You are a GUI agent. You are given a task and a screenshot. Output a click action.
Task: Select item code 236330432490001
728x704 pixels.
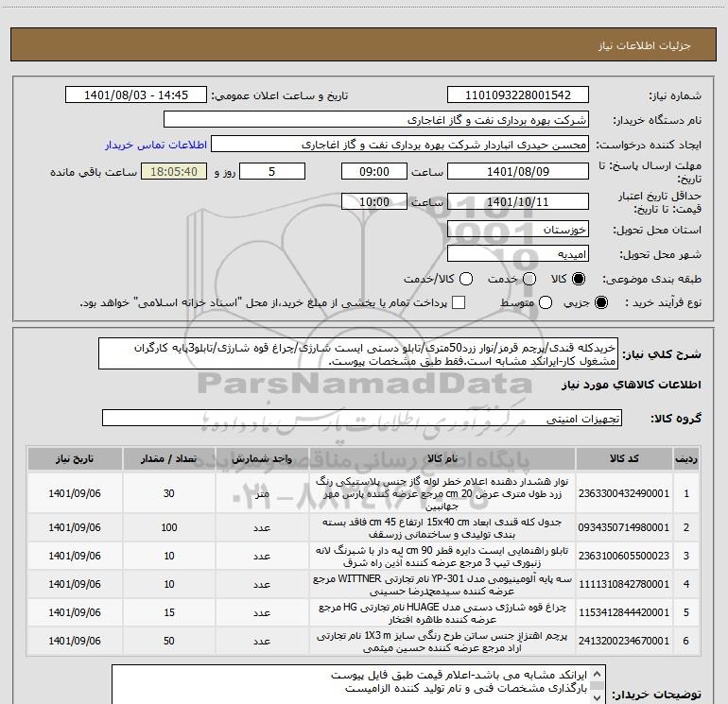pos(624,493)
